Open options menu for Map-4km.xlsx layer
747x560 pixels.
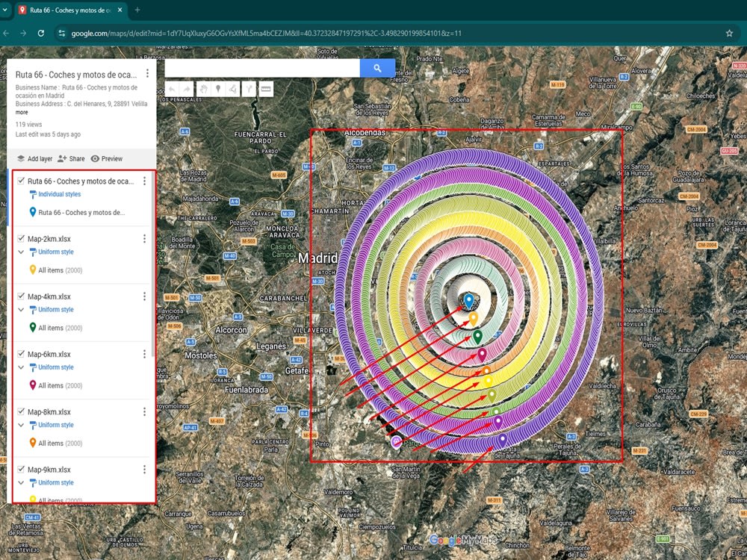[x=144, y=296]
